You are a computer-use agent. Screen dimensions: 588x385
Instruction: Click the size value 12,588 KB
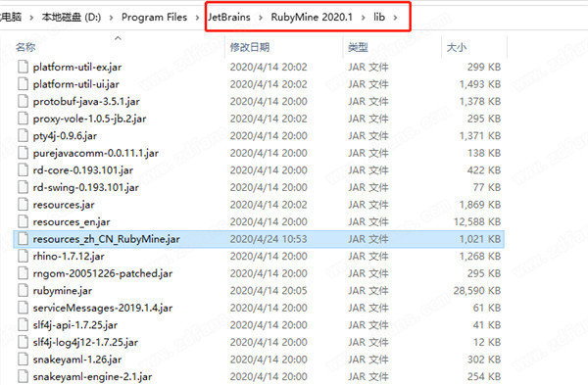[x=477, y=222]
